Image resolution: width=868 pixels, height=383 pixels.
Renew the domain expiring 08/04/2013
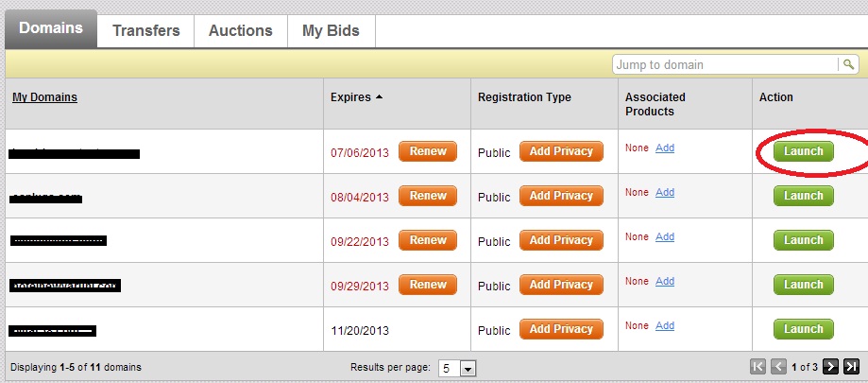428,196
